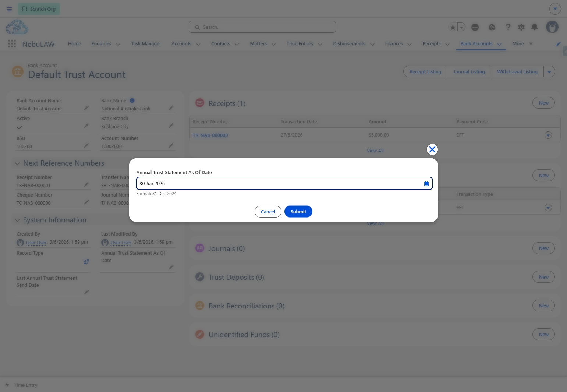The image size is (567, 392).
Task: Collapse the System Information section
Action: pos(17,220)
